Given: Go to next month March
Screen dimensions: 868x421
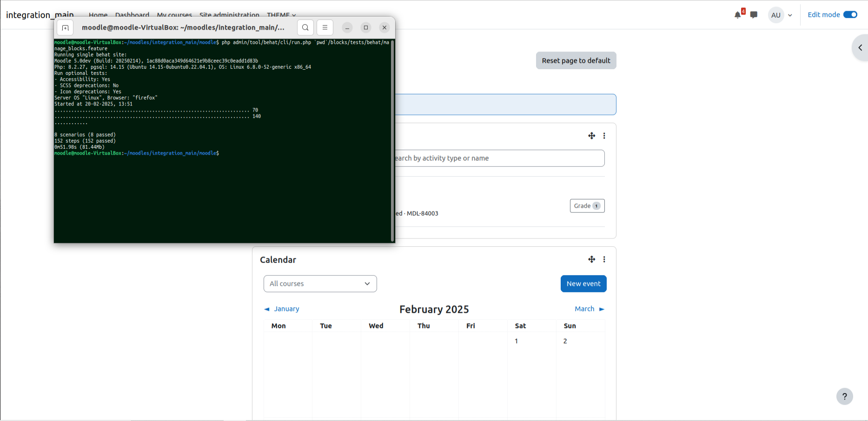Looking at the screenshot, I should [x=590, y=309].
